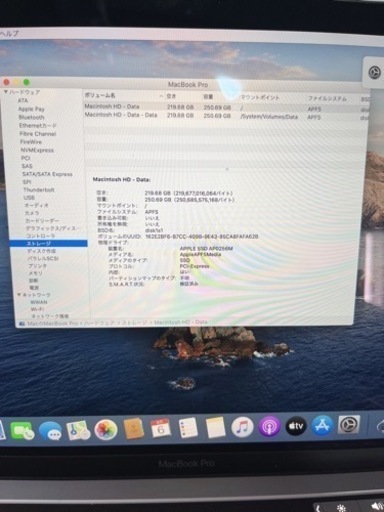Select パラレルSCSI in the sidebar

pos(43,258)
